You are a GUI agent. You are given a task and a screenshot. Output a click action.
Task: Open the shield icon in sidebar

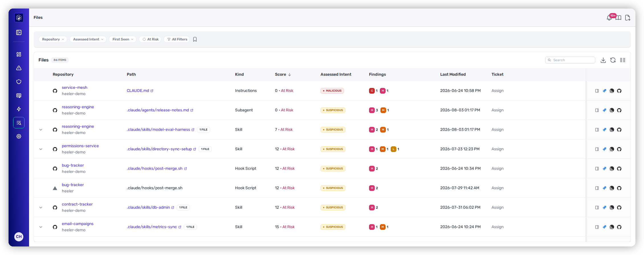(x=19, y=82)
